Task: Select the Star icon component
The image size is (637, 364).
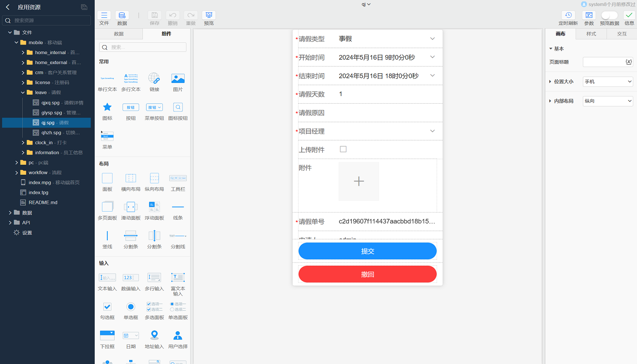Action: coord(107,107)
